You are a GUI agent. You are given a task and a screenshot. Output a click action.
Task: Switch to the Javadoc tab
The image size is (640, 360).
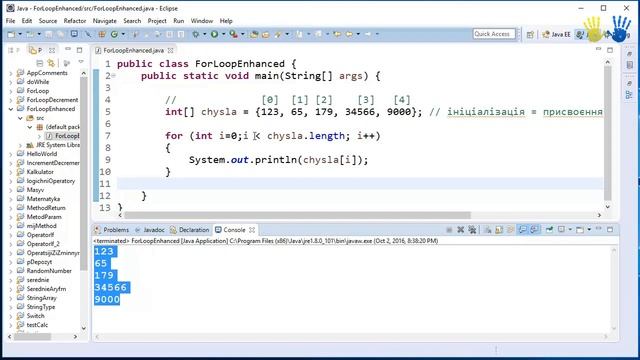pyautogui.click(x=150, y=230)
